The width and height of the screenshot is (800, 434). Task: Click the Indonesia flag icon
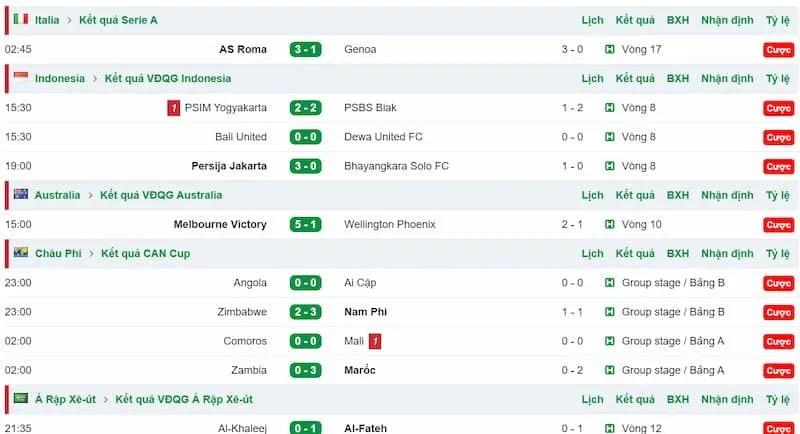20,77
